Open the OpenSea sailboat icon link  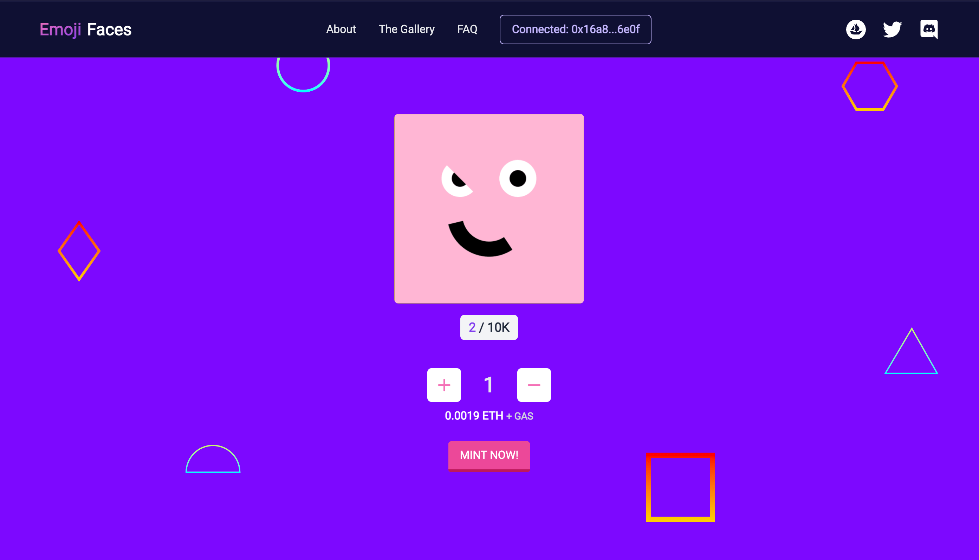coord(856,30)
